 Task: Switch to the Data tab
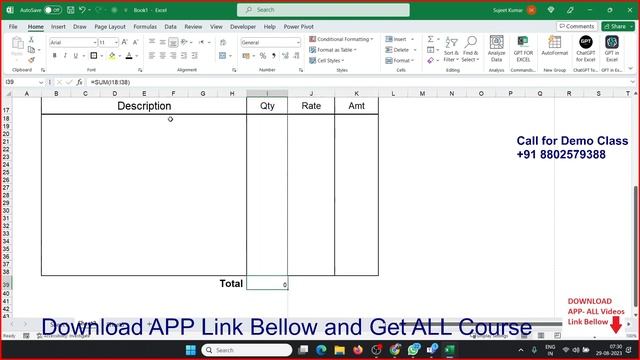170,27
